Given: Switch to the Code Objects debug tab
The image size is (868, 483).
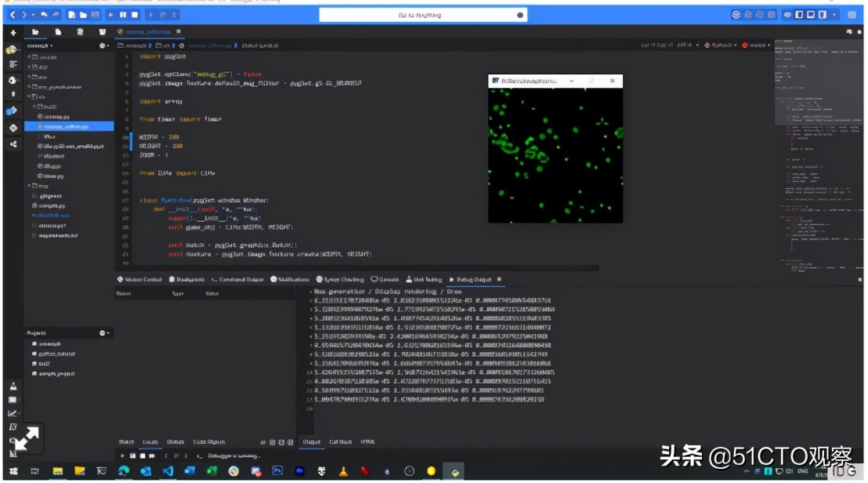Looking at the screenshot, I should [x=208, y=442].
